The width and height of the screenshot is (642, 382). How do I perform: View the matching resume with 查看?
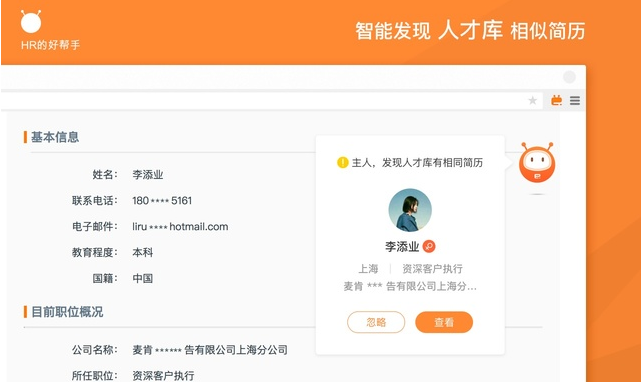444,322
